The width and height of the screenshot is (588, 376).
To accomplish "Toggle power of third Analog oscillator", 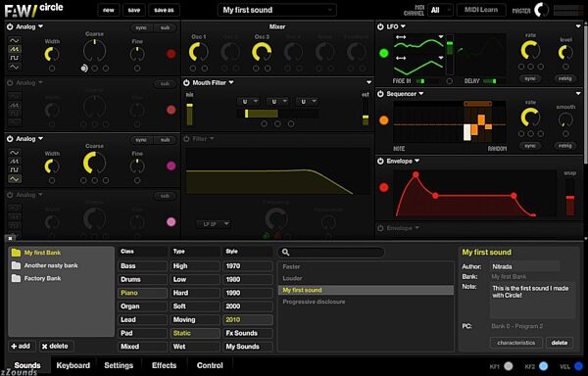I will pyautogui.click(x=10, y=139).
